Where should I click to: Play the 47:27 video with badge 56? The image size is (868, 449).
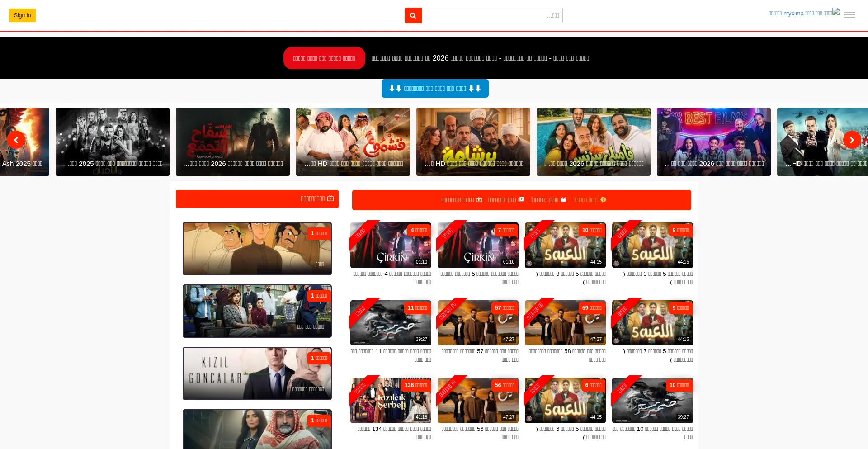(478, 400)
